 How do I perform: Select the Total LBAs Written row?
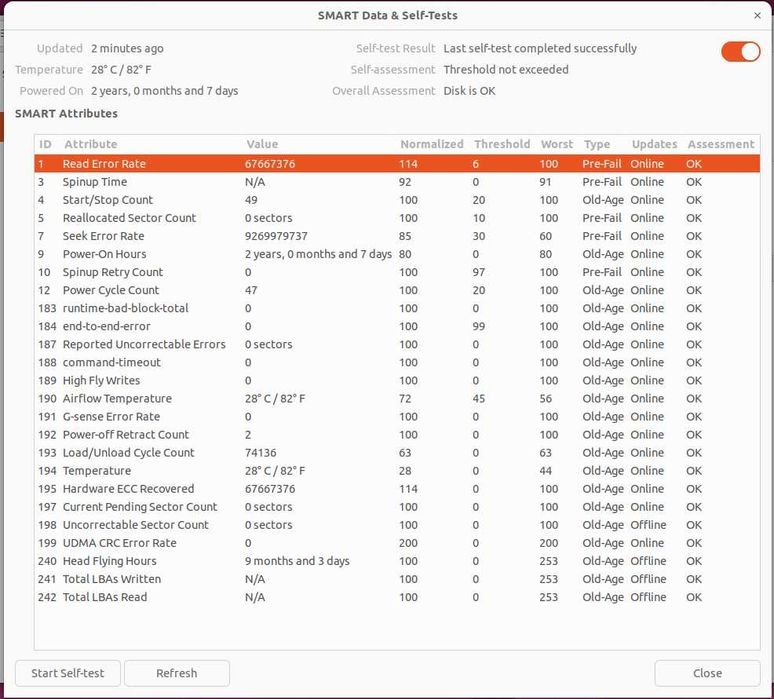point(397,579)
